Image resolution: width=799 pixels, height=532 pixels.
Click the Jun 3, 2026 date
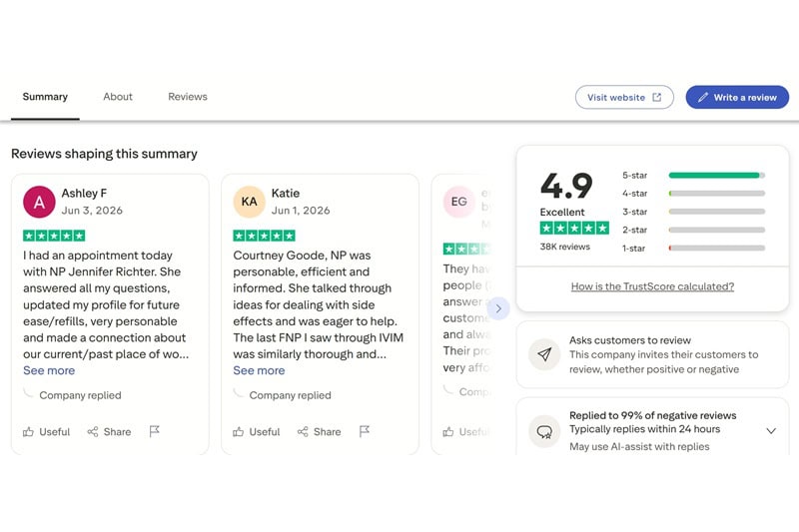pyautogui.click(x=92, y=211)
